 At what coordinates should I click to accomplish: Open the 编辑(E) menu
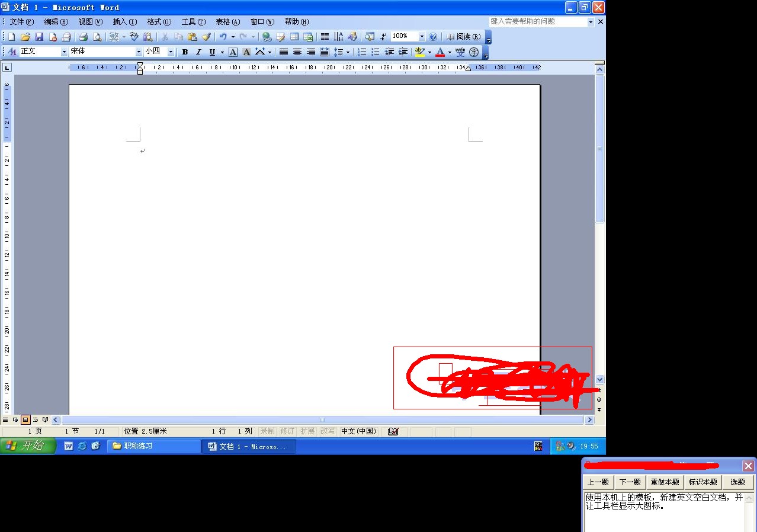[56, 22]
